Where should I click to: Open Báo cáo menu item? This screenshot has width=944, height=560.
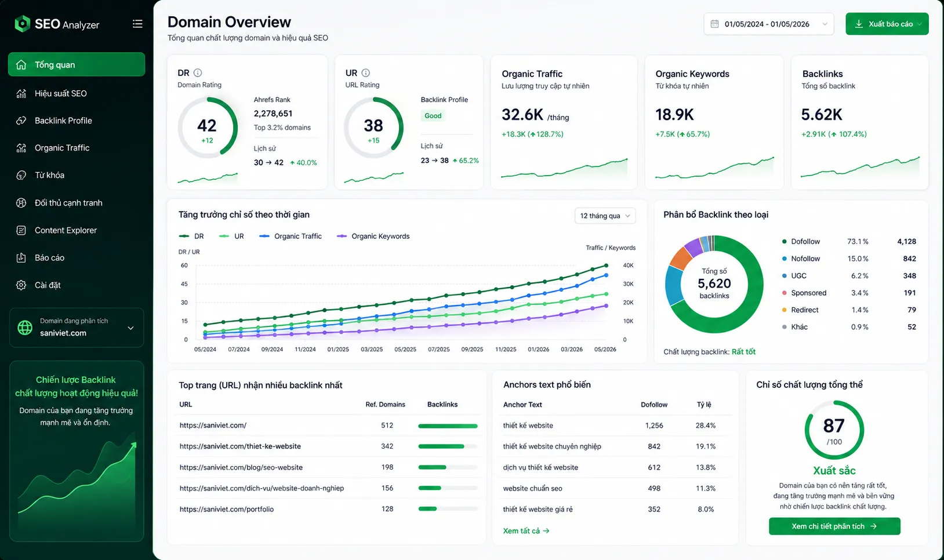[77, 257]
